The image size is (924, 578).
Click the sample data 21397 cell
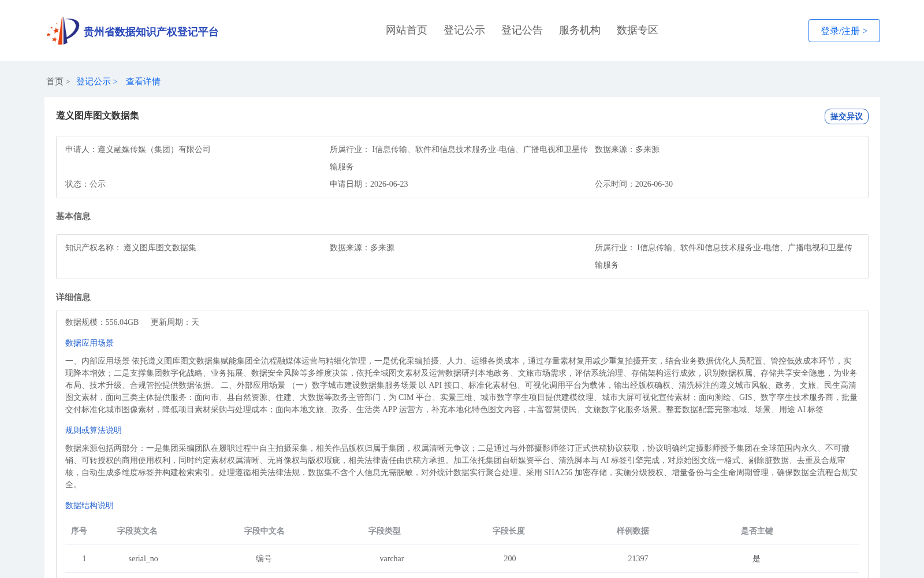[638, 558]
